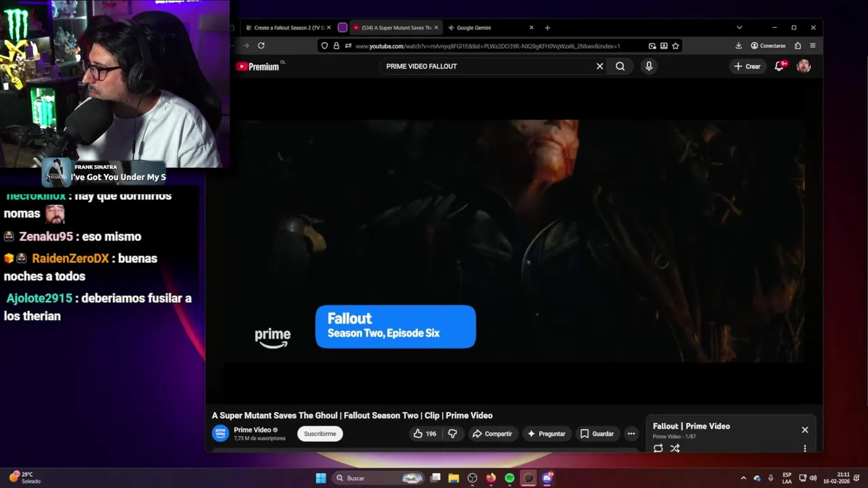Save the video with Guardar
Screen dimensions: 868x488
(597, 434)
